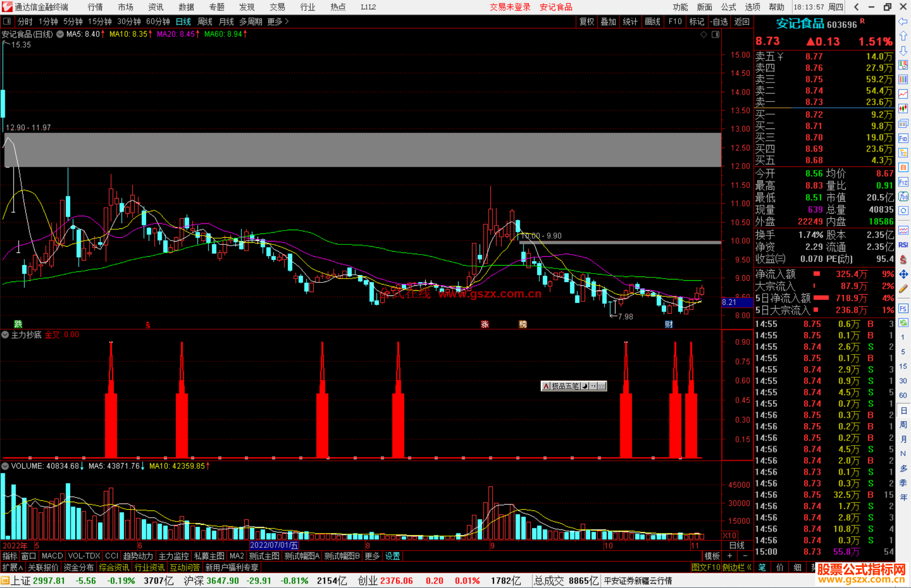
Task: Open the candlestick chart icon in right sidebar
Action: [x=903, y=109]
